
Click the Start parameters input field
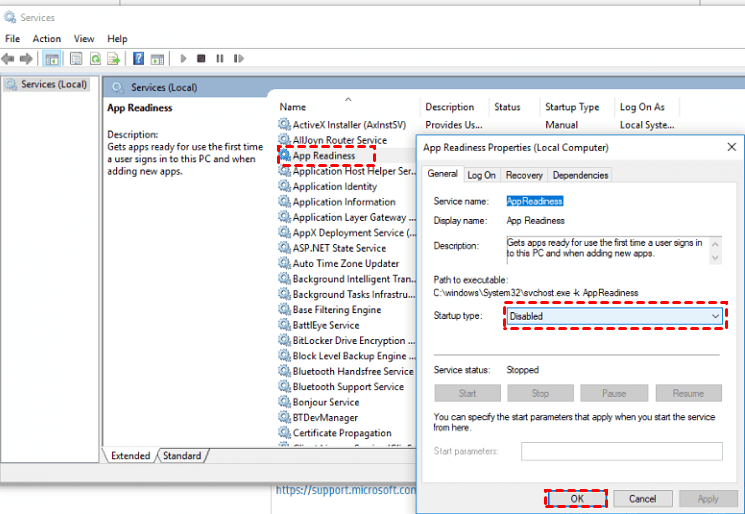[x=621, y=451]
